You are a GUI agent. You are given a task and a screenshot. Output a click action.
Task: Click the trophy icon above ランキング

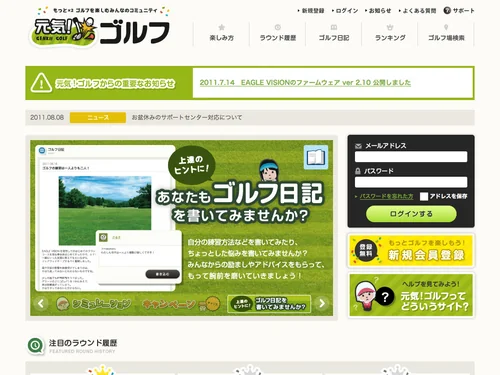point(390,27)
